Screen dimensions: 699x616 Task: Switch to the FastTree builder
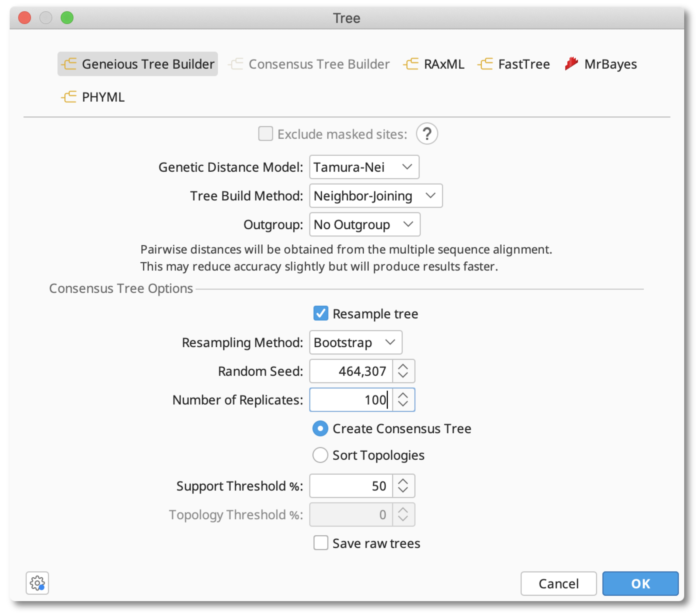coord(514,64)
